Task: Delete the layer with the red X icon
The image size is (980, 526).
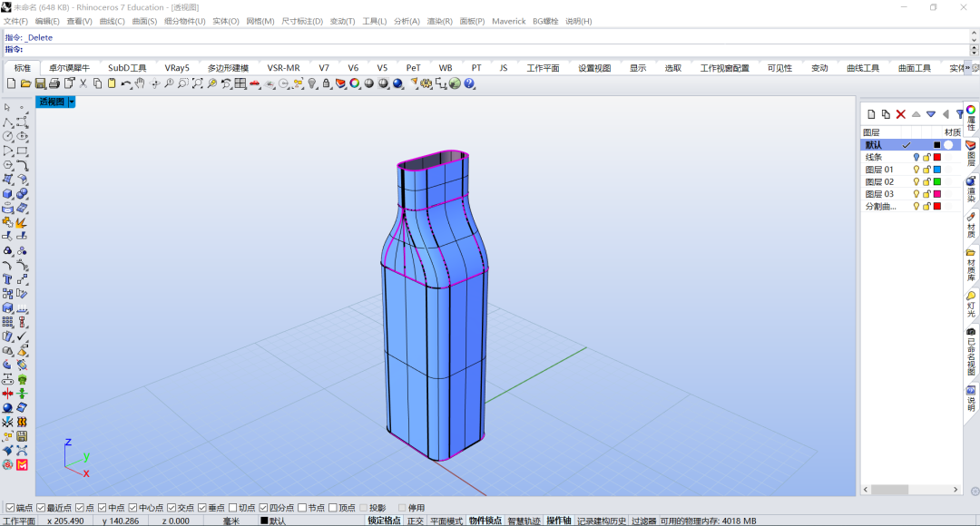Action: 901,114
